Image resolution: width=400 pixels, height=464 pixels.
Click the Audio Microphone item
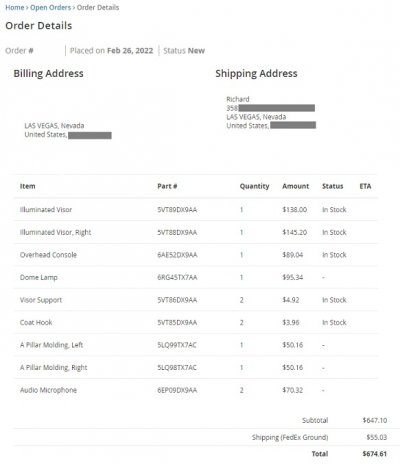coord(48,390)
